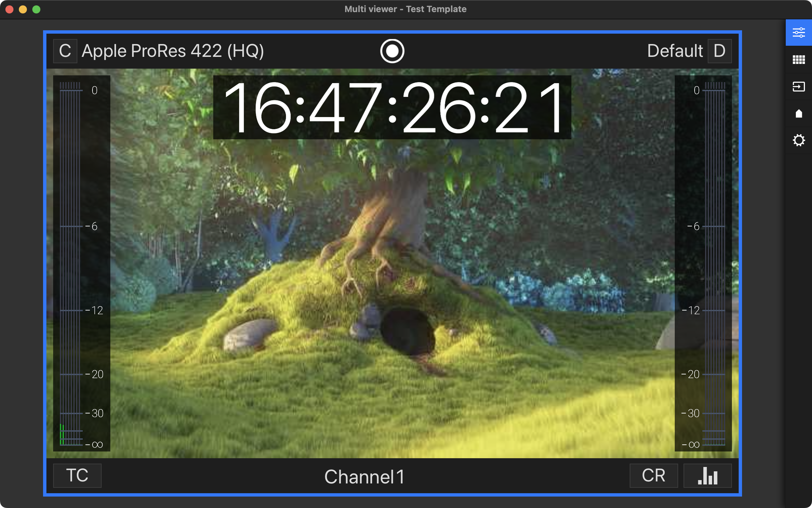This screenshot has width=812, height=508.
Task: Close the Multi viewer window
Action: [x=9, y=9]
